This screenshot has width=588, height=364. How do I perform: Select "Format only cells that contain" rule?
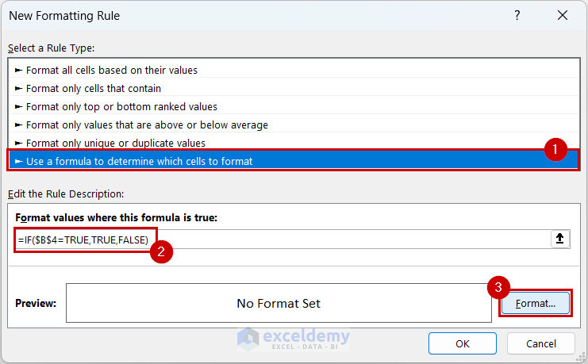94,88
